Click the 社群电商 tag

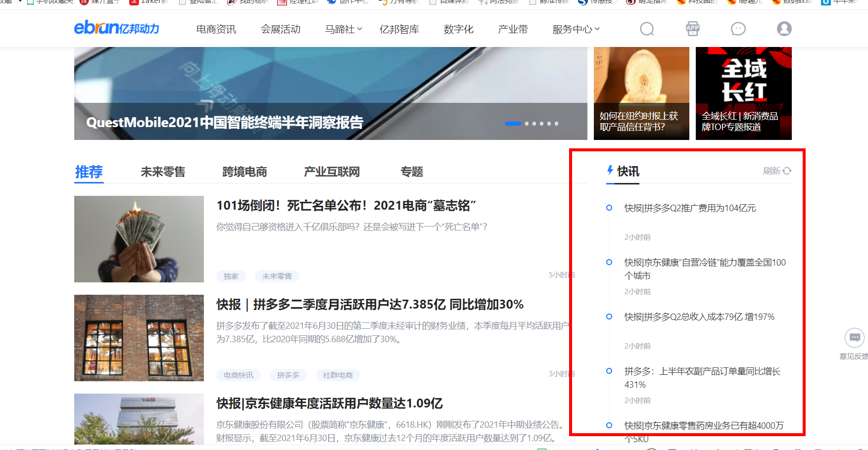[338, 375]
